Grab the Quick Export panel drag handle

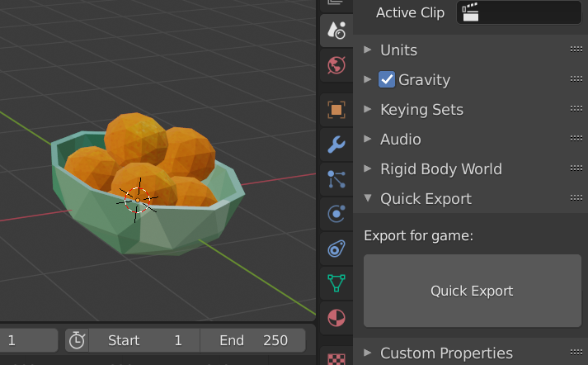coord(576,198)
